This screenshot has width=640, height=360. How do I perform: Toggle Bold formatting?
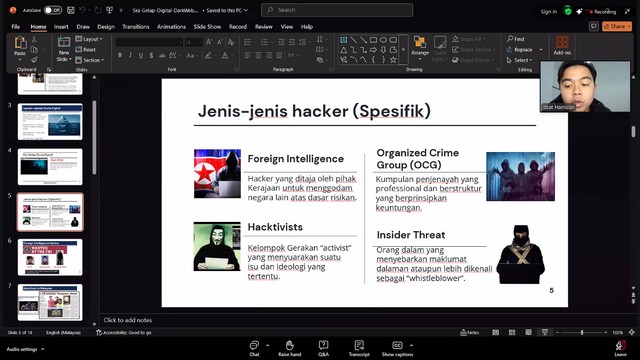pyautogui.click(x=120, y=55)
